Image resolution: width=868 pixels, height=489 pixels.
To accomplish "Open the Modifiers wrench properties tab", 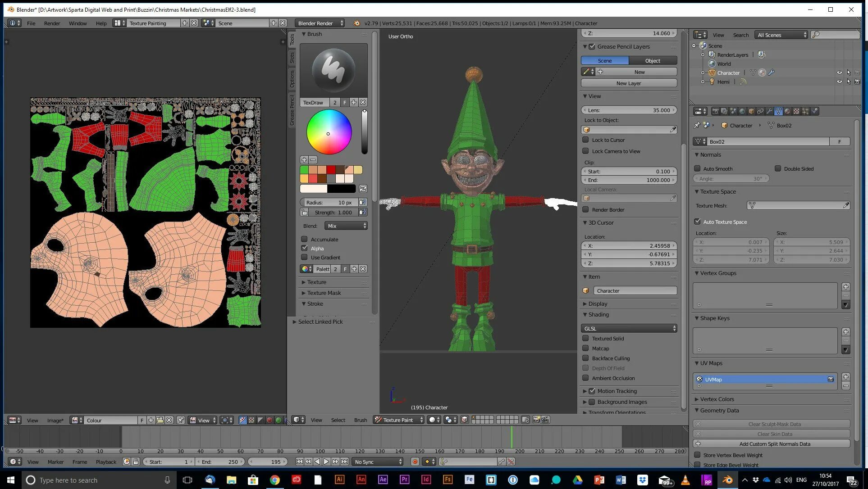I will 769,111.
